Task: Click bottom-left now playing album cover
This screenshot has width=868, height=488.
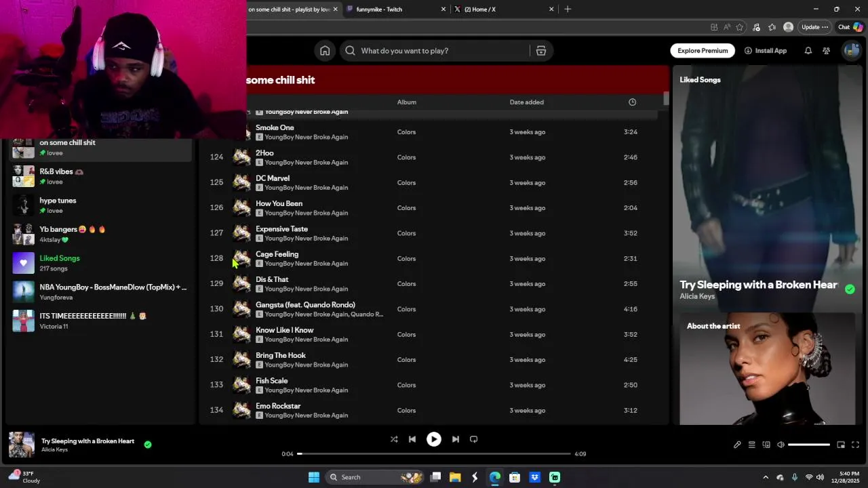Action: [22, 445]
